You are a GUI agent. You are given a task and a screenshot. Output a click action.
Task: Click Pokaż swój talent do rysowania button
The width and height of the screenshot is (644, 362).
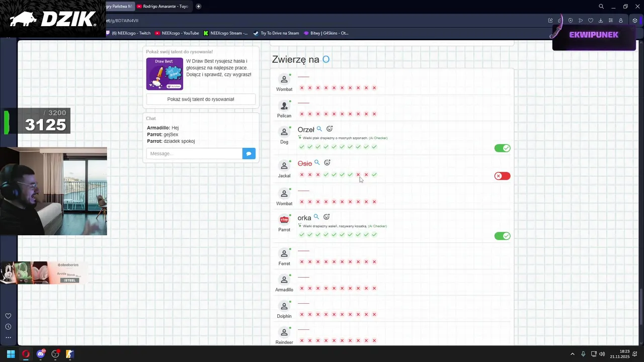click(201, 99)
